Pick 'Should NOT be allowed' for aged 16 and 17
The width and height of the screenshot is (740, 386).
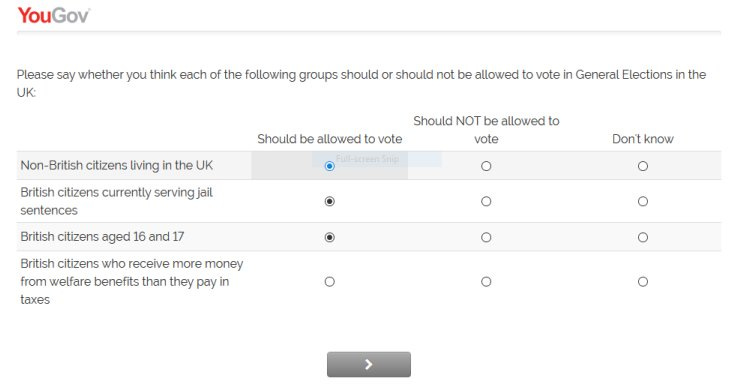pyautogui.click(x=486, y=237)
